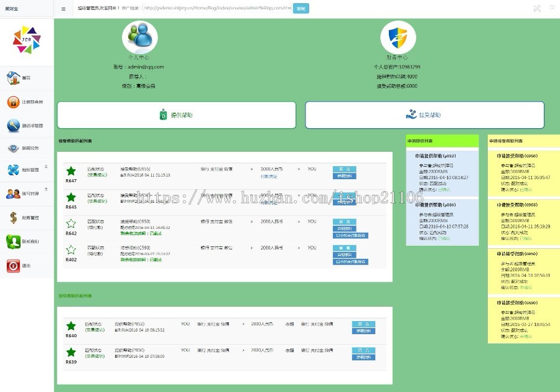Viewport: 560px width, 392px height.
Task: Toggle the filled star on row R647
Action: coord(71,171)
